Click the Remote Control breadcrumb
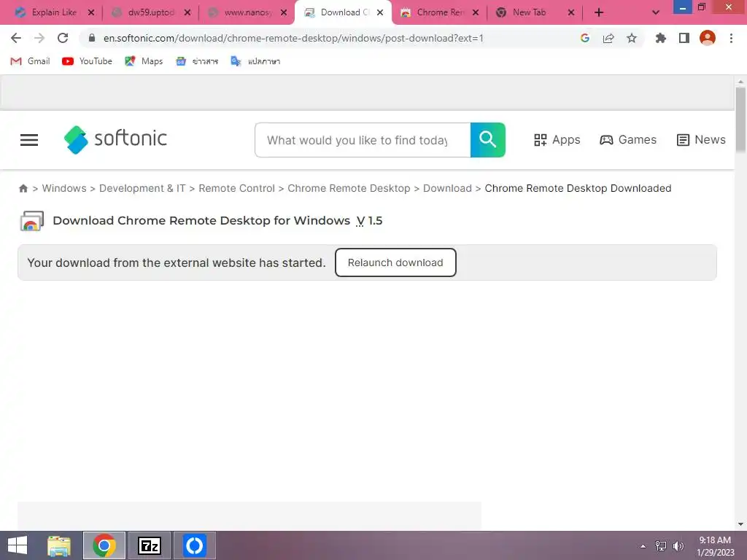Viewport: 747px width, 560px height. point(237,188)
